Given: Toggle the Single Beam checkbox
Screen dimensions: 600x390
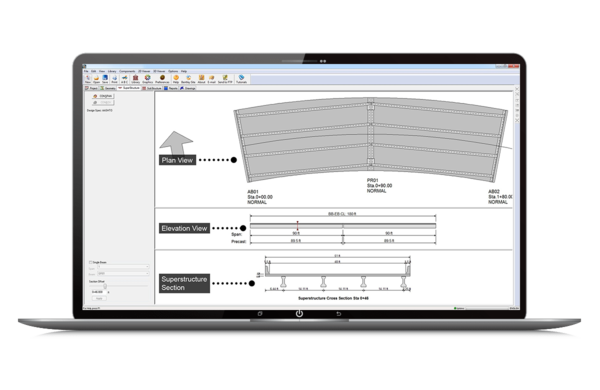Looking at the screenshot, I should (91, 262).
